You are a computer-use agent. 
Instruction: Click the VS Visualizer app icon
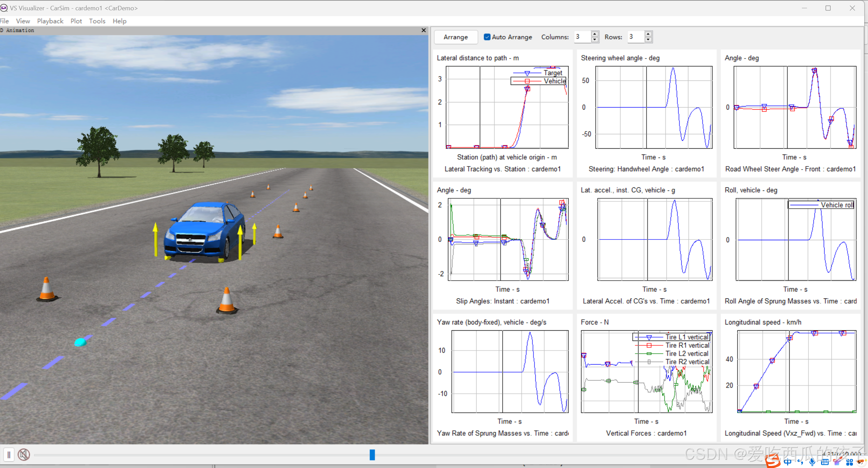point(4,8)
